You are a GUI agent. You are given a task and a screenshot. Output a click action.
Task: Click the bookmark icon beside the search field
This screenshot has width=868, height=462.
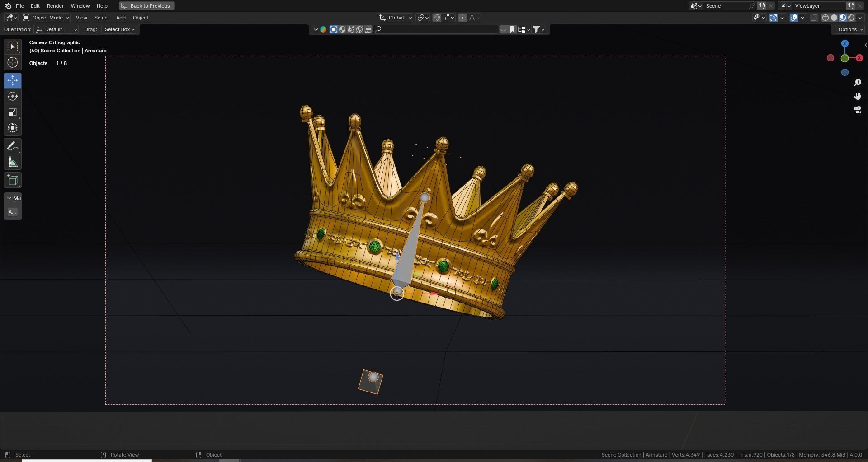click(x=512, y=29)
